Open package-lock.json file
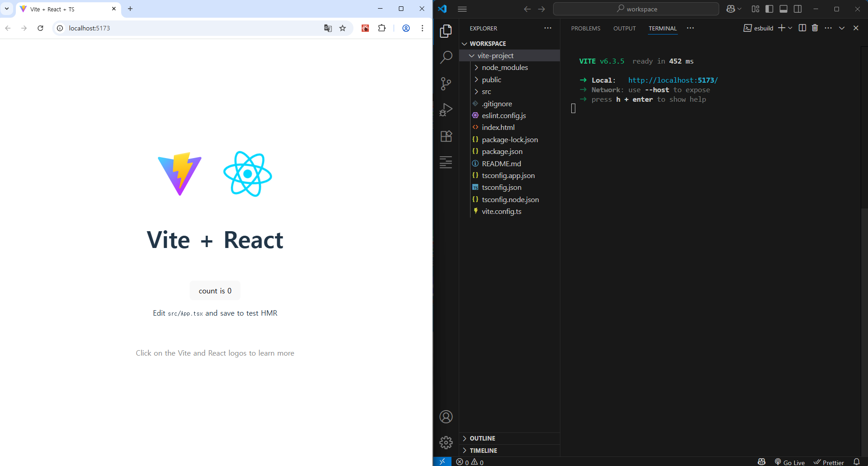Image resolution: width=868 pixels, height=466 pixels. pyautogui.click(x=510, y=139)
